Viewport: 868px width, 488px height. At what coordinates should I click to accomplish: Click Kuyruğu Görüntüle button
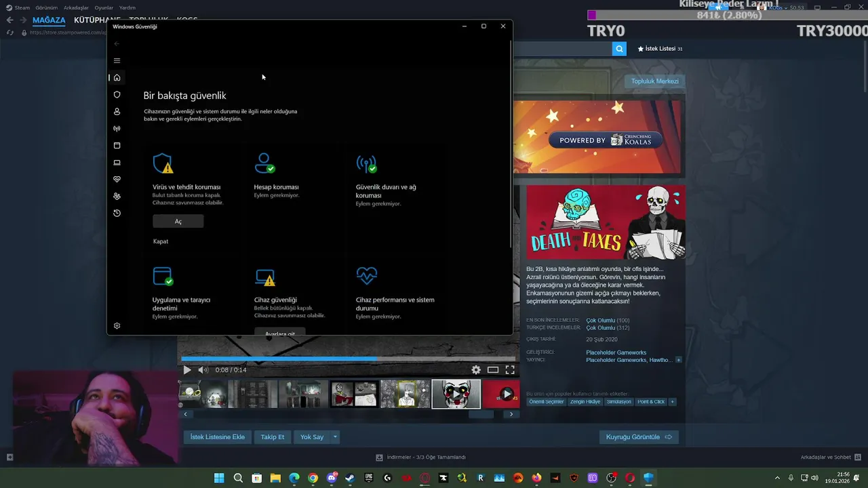coord(639,437)
